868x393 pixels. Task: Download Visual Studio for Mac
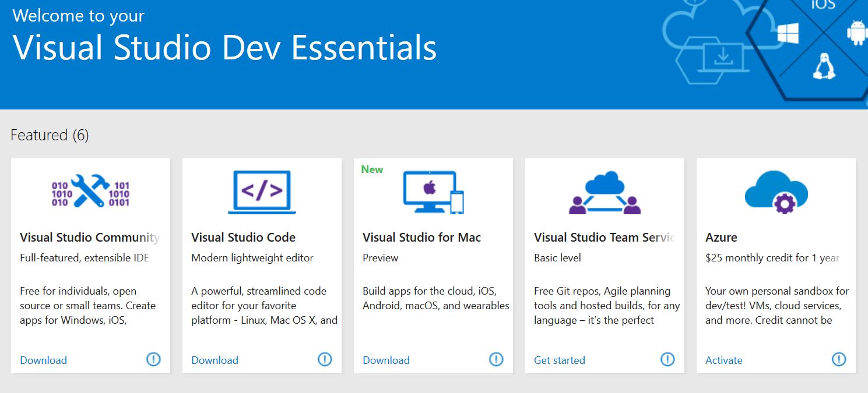[x=386, y=360]
